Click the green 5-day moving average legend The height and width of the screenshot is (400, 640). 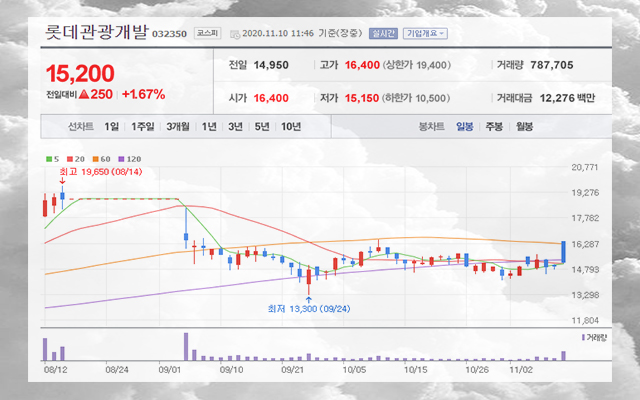point(52,159)
